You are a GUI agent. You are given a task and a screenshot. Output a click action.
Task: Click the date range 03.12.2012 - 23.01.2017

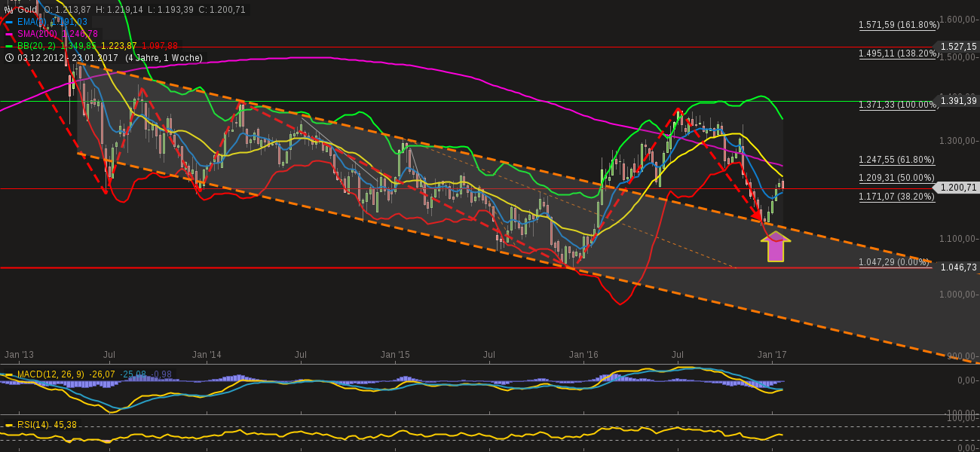pos(68,58)
